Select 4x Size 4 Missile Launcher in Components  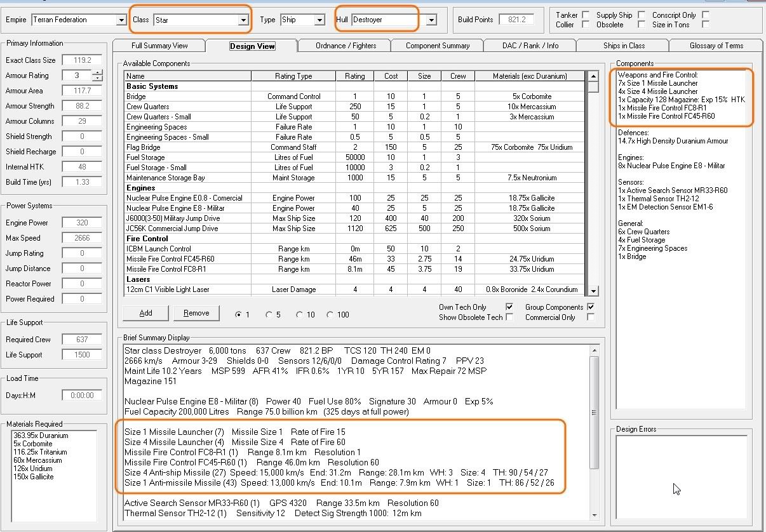click(x=657, y=91)
